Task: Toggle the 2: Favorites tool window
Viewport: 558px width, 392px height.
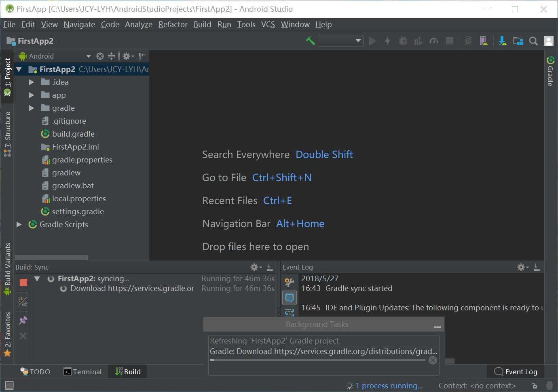Action: (x=7, y=334)
